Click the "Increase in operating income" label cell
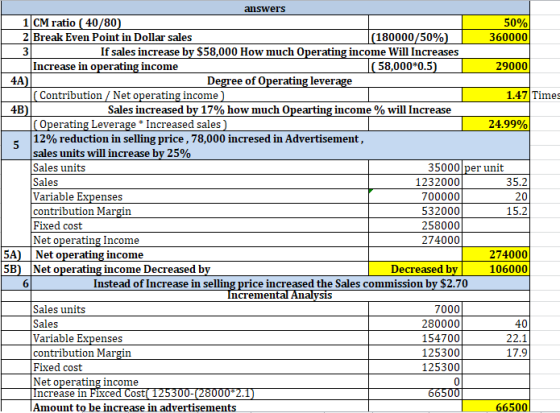This screenshot has height=413, width=560. (200, 66)
